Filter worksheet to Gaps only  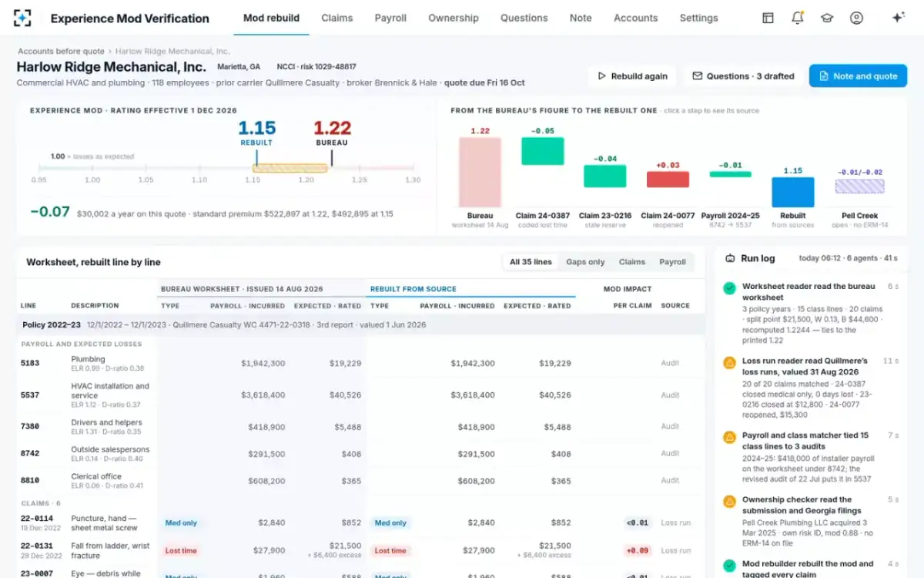(x=585, y=262)
